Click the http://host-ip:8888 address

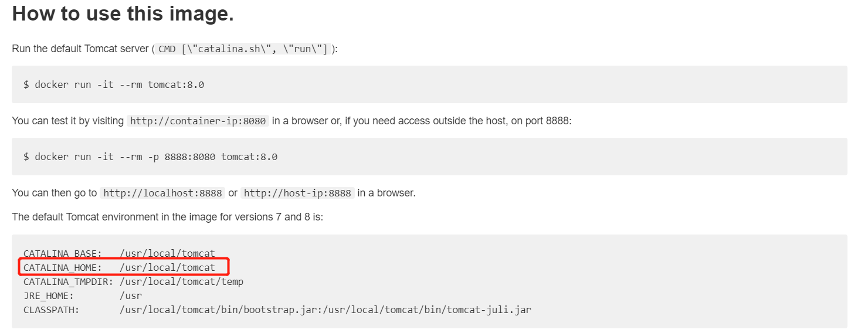pos(297,193)
